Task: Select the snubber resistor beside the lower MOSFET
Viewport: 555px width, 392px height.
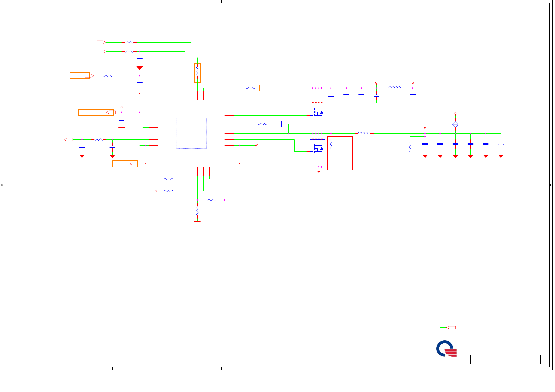Action: pos(331,145)
